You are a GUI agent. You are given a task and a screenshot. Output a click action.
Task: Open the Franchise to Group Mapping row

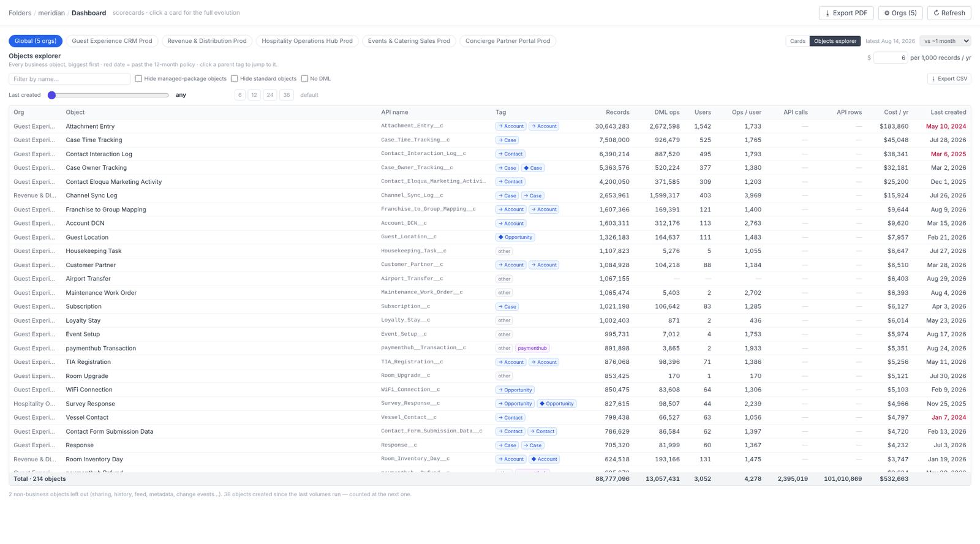[x=489, y=210]
